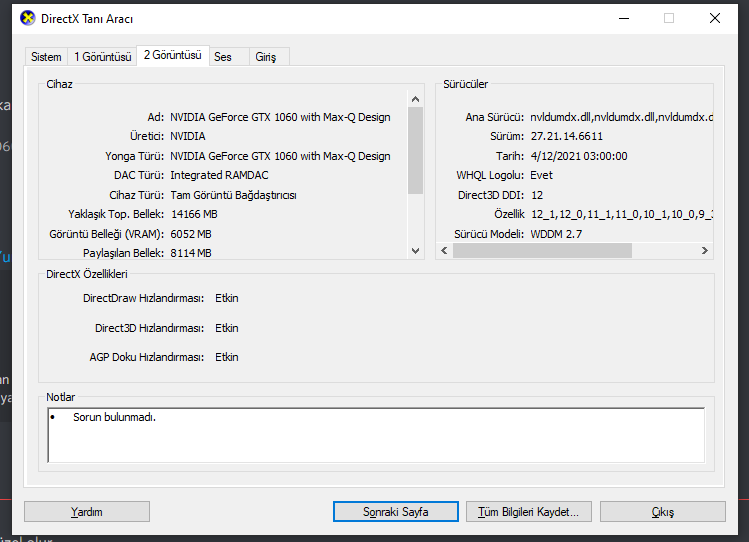749x542 pixels.
Task: Open the 1 Görüntüsü tab
Action: 103,57
